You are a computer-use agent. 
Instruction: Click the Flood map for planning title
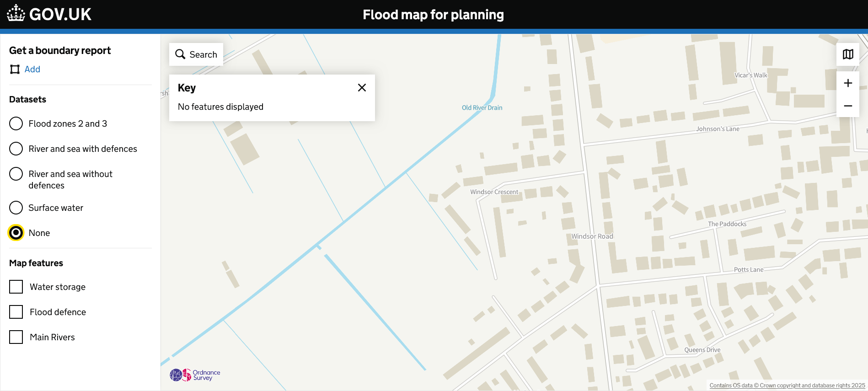(433, 15)
